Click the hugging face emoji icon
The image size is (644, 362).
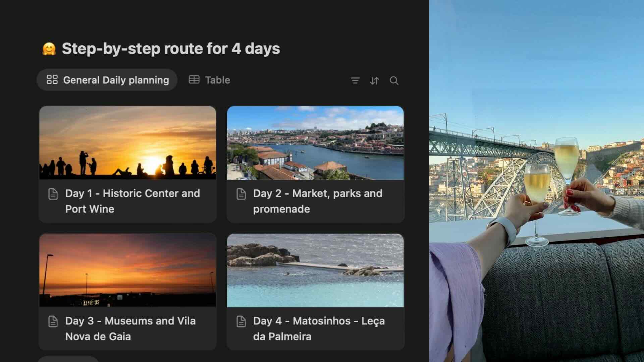(x=49, y=49)
